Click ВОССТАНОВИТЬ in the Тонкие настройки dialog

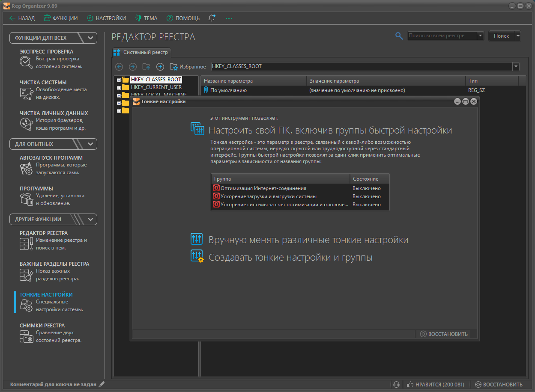[443, 334]
